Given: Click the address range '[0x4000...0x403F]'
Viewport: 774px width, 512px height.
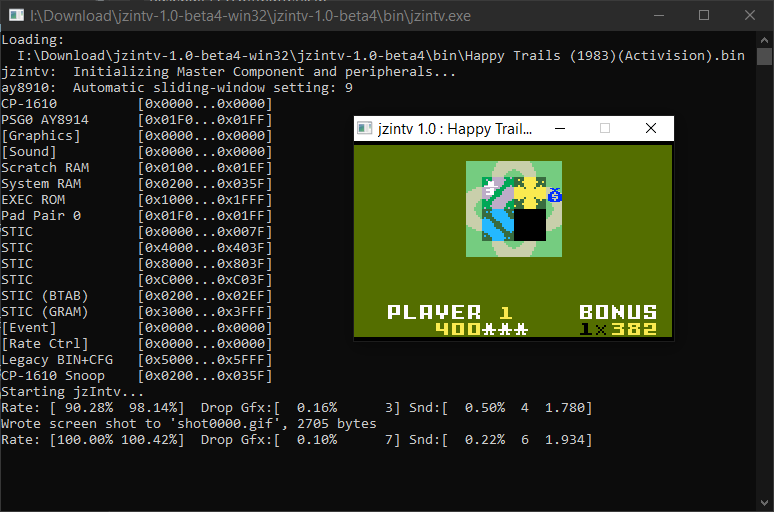Looking at the screenshot, I should pyautogui.click(x=205, y=248).
